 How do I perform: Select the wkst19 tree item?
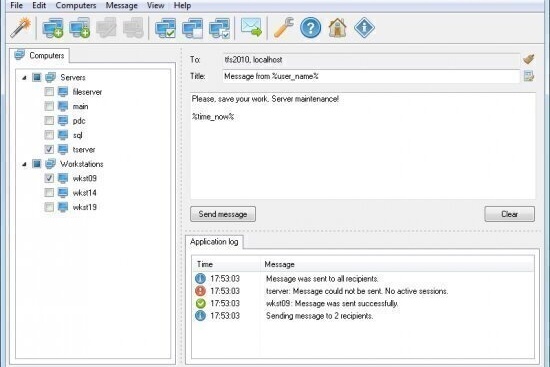click(85, 207)
